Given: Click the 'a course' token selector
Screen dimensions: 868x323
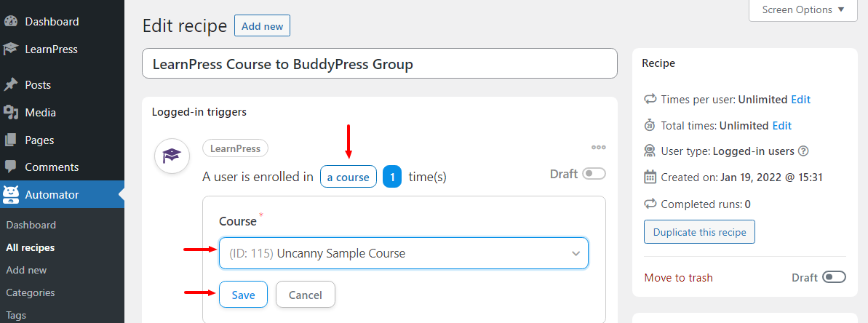Looking at the screenshot, I should (x=349, y=177).
